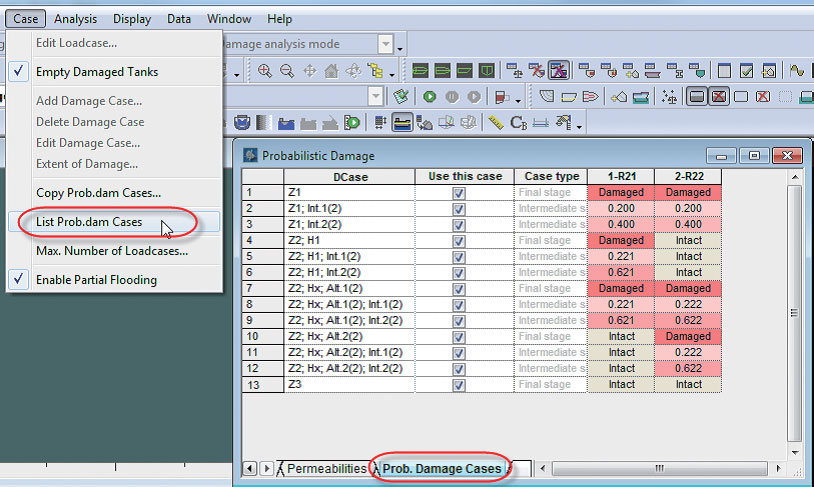Choose Max. Number of Loadcases... entry
The image size is (814, 487).
(x=114, y=251)
